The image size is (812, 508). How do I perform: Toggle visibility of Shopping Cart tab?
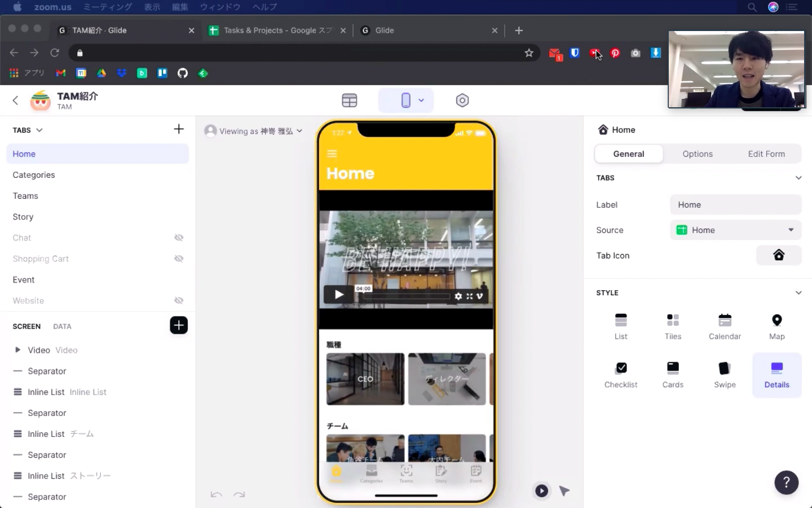click(179, 259)
